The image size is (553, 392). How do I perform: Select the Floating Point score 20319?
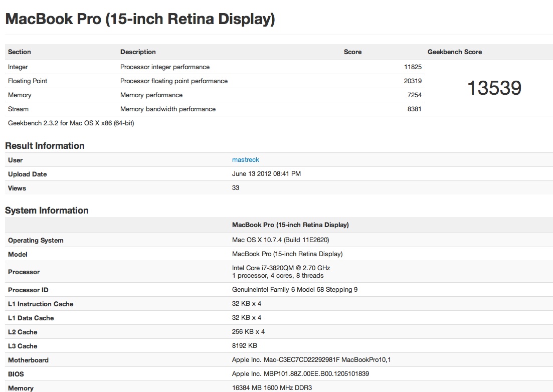[413, 81]
